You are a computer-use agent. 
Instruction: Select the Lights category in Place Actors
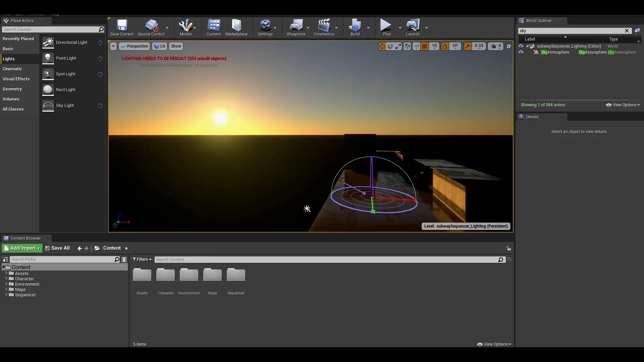(x=8, y=58)
